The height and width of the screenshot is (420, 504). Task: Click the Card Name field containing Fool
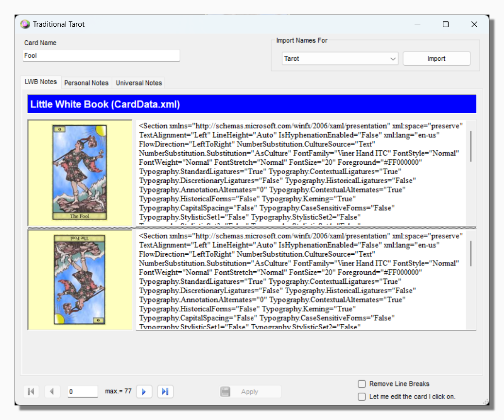pyautogui.click(x=101, y=55)
